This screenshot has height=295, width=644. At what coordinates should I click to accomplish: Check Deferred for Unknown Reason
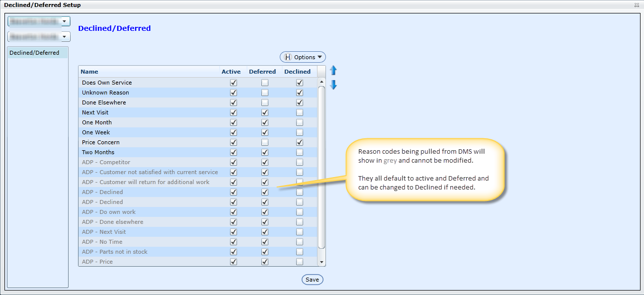point(265,93)
